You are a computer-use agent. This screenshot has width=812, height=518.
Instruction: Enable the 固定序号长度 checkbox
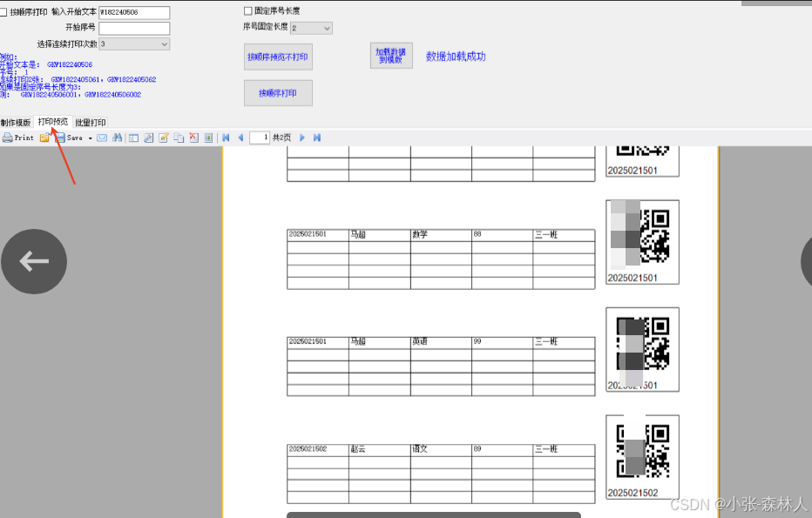click(x=247, y=10)
